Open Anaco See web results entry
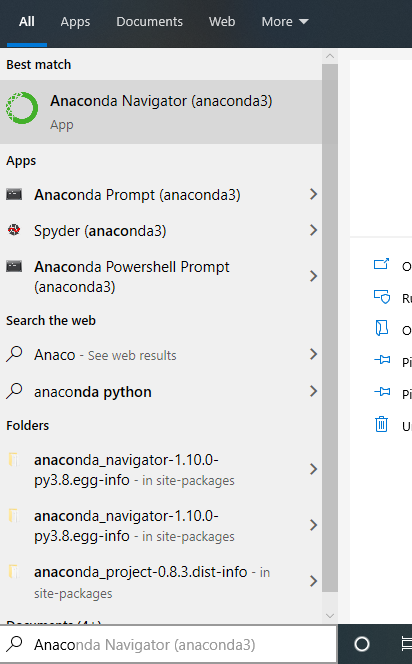 point(161,355)
